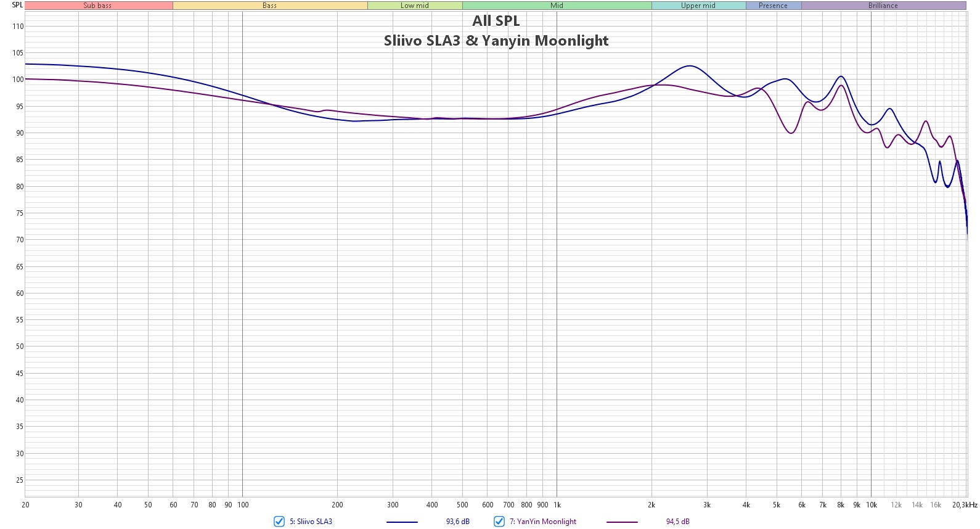Select the Bass frequency band
The width and height of the screenshot is (980, 529).
[270, 6]
